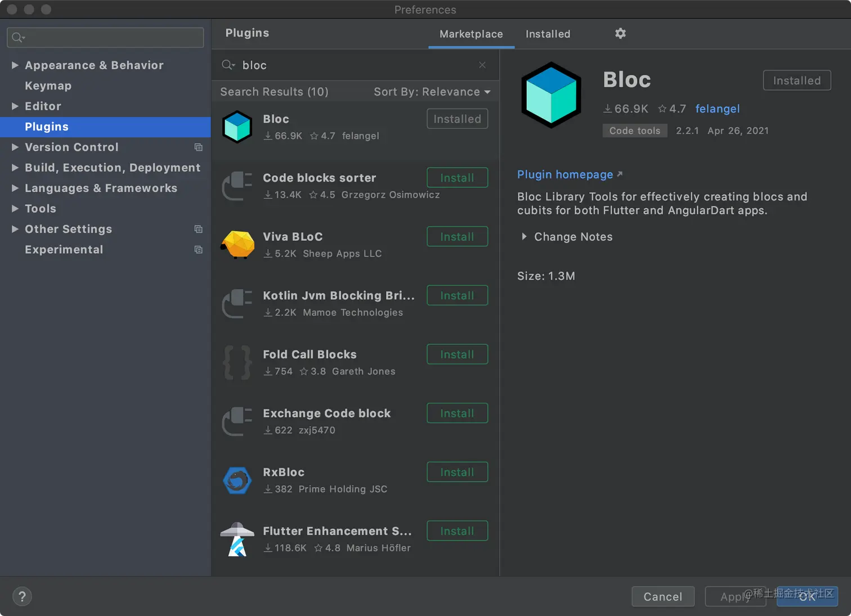
Task: Expand Appearance & Behavior settings
Action: pos(15,65)
